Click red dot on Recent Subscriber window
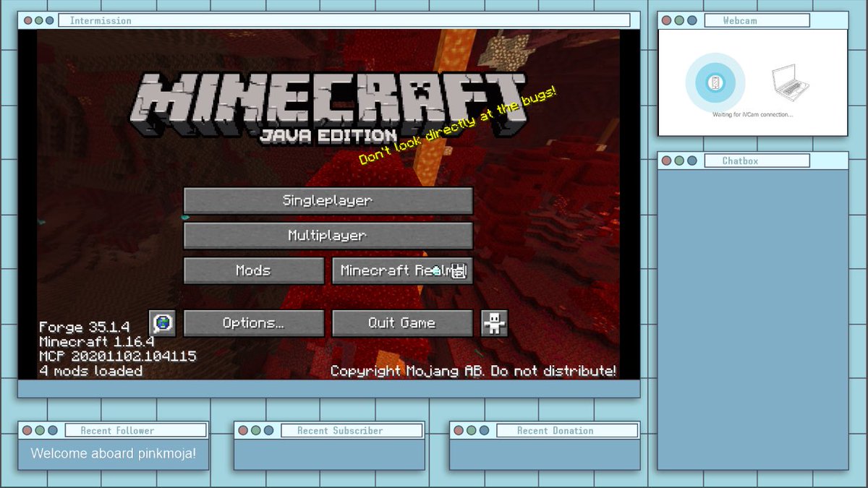 click(243, 430)
